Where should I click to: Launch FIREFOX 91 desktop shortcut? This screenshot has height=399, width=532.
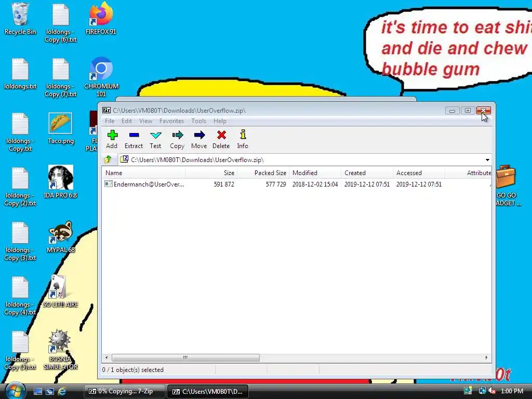(101, 19)
